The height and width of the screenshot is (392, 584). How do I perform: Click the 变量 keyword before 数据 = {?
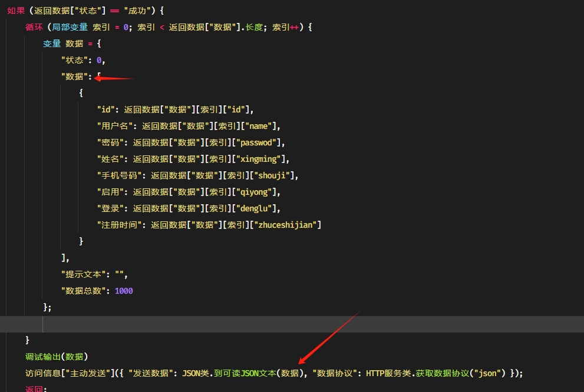[x=52, y=44]
